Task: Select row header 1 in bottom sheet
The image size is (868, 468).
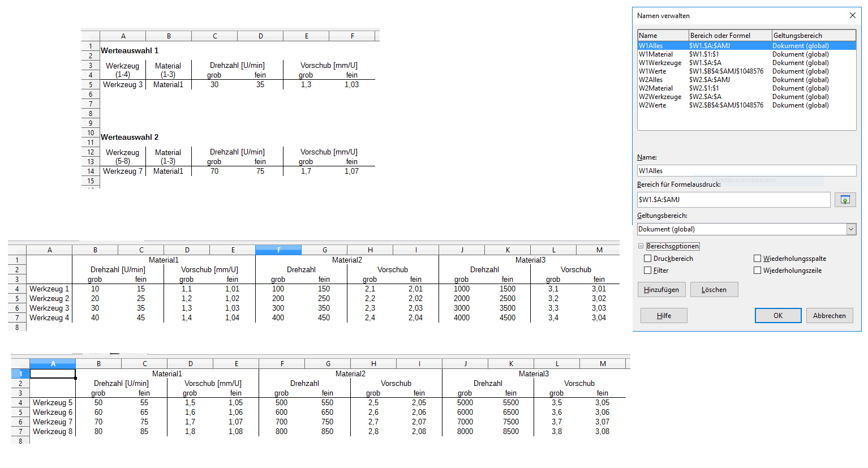Action: click(20, 373)
